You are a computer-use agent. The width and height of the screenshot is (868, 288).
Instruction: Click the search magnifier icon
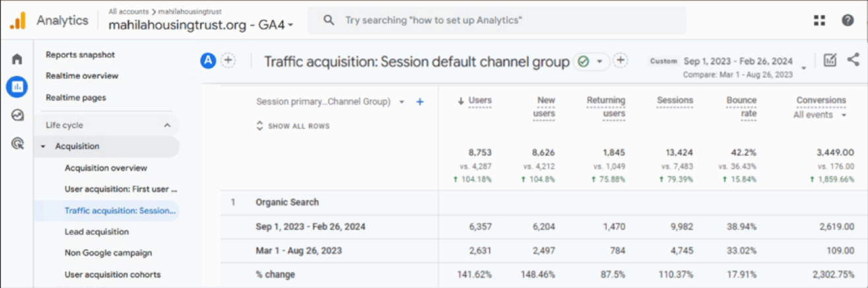tap(329, 20)
